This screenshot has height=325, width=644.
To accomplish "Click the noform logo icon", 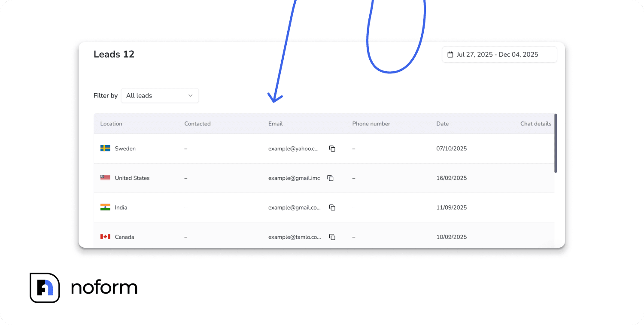I will 45,288.
